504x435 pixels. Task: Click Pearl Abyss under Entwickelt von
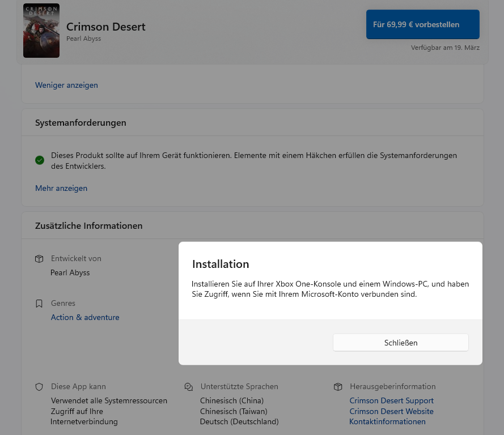tap(70, 272)
